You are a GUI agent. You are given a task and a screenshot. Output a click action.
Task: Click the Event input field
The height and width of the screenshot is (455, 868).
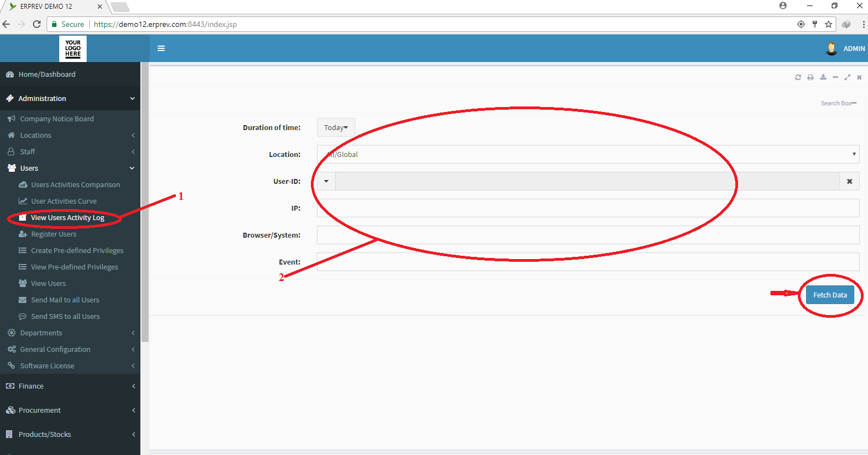coord(588,262)
